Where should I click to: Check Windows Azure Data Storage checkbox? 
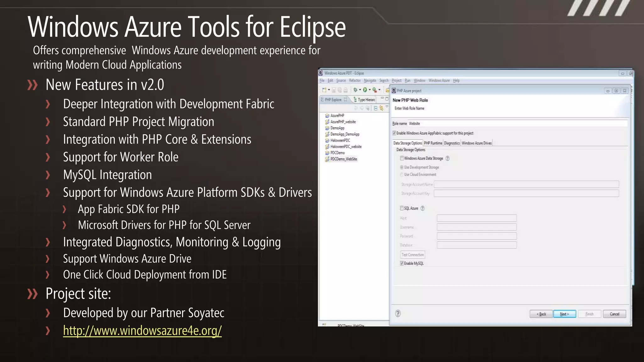click(402, 158)
